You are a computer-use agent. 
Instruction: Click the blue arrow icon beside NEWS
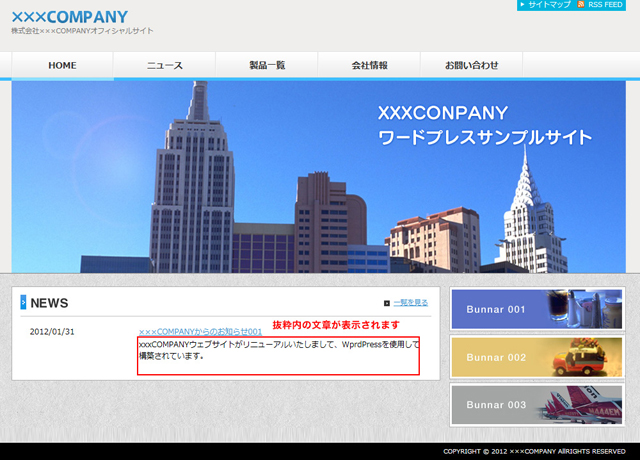[x=23, y=303]
